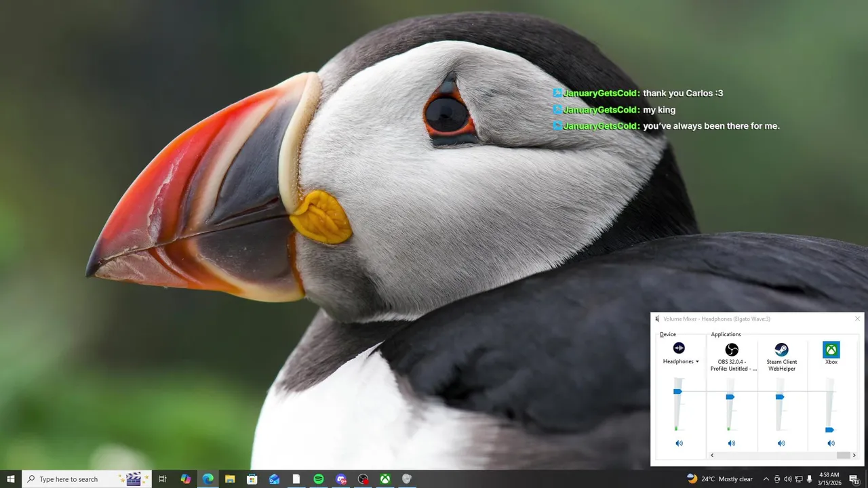Open the 24°C Mostly clear weather widget
This screenshot has height=488, width=868.
(x=719, y=479)
